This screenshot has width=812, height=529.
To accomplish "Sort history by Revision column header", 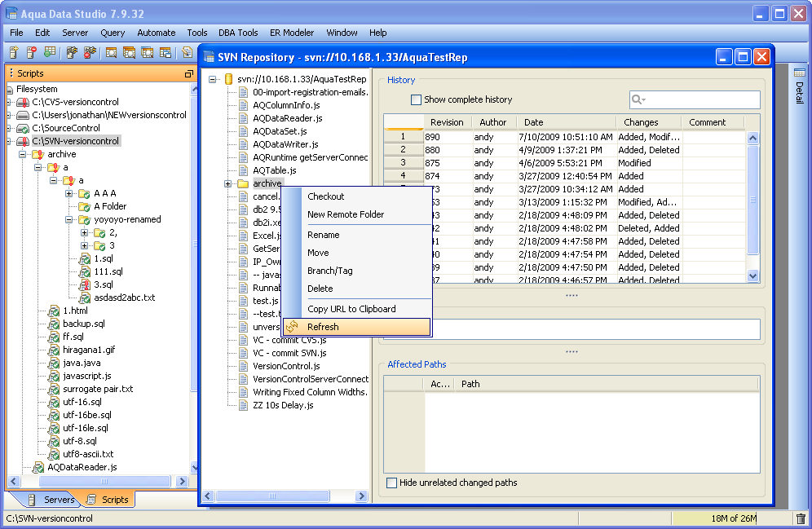I will pyautogui.click(x=447, y=122).
